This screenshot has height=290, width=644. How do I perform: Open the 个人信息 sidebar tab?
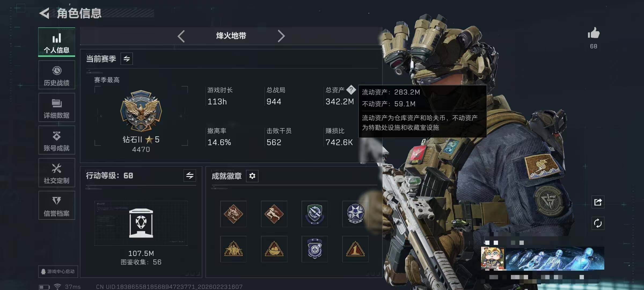point(57,42)
